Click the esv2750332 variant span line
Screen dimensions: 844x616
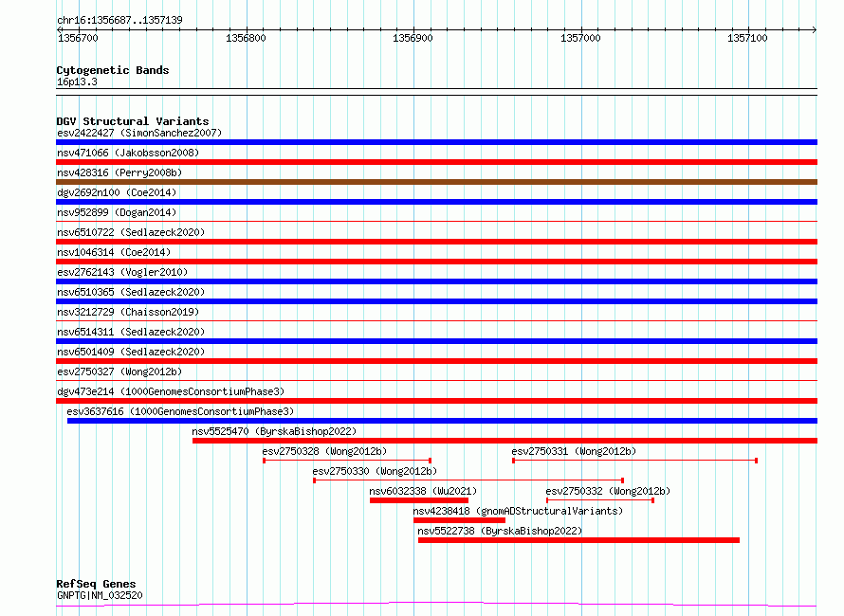pos(599,500)
